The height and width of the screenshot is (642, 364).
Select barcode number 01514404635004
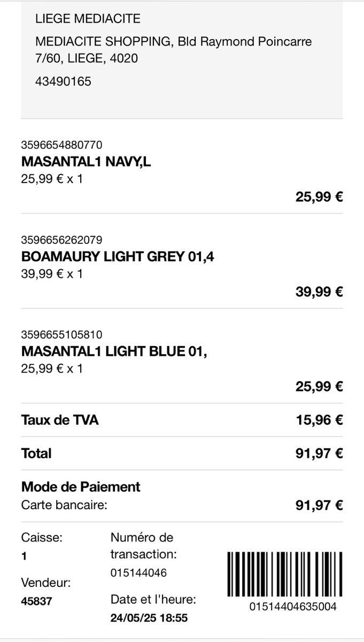click(x=293, y=607)
